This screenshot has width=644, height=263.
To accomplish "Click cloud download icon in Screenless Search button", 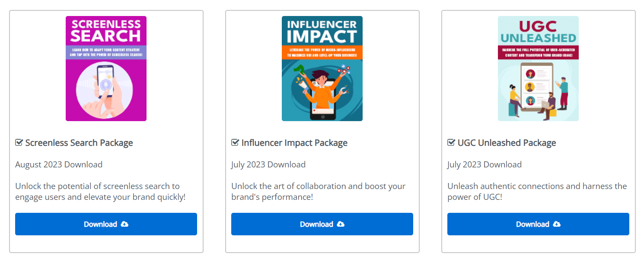I will click(124, 224).
